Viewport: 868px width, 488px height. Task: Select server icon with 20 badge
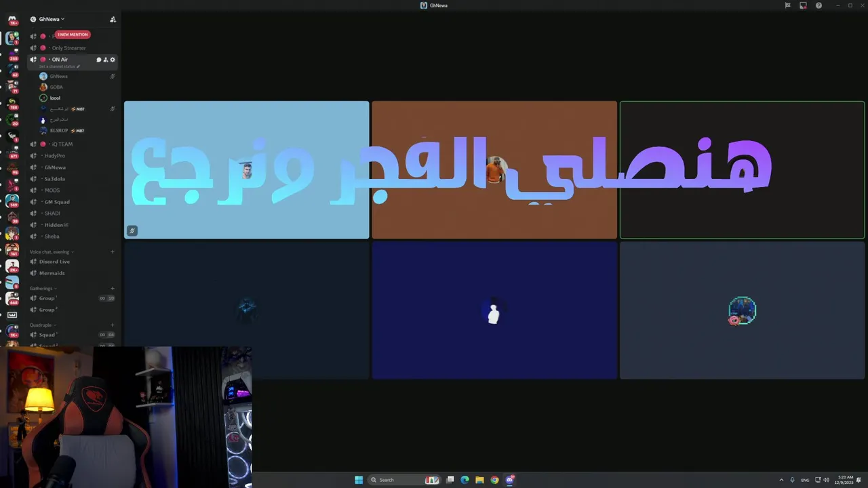coord(12,119)
